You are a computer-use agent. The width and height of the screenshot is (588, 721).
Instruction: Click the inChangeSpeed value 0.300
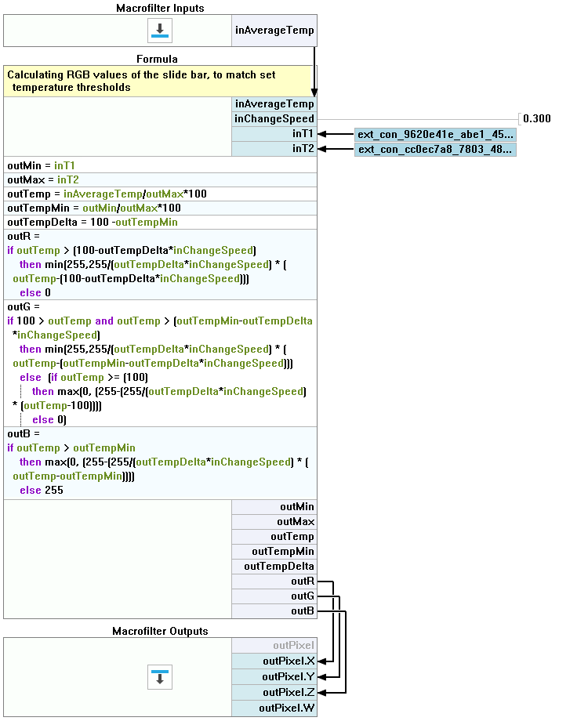(536, 119)
